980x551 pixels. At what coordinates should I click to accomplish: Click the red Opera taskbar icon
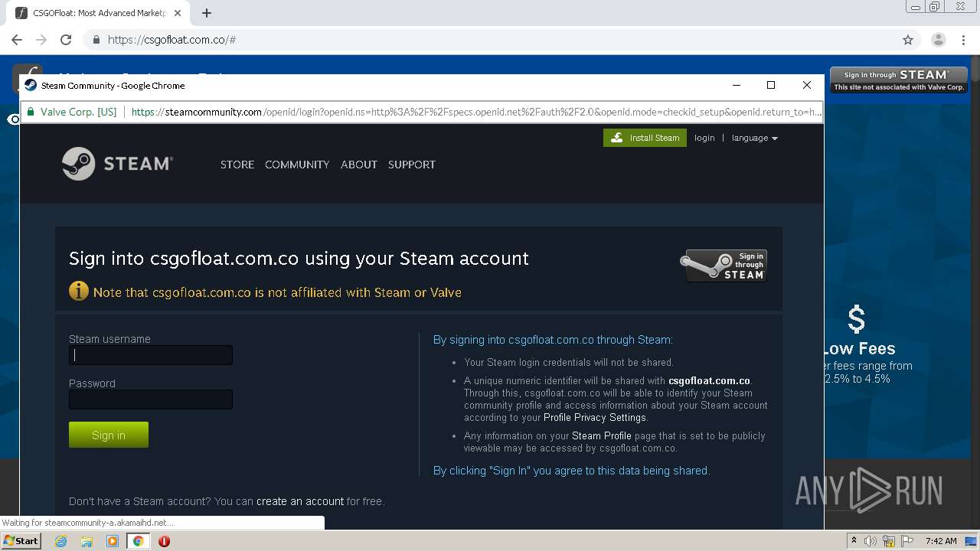point(164,541)
